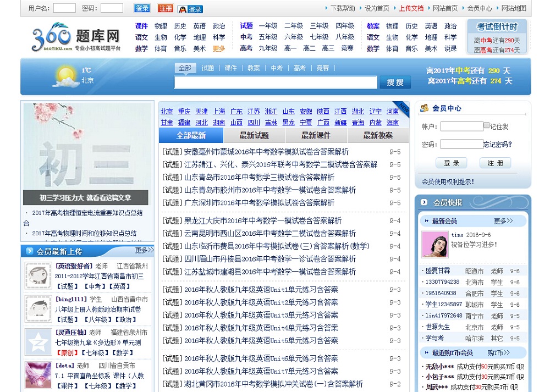Open the bing1111 uploader avatar
Screen dimensions: 550x392
[38, 308]
